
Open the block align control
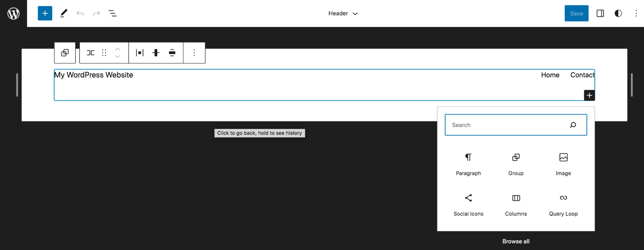pos(172,53)
